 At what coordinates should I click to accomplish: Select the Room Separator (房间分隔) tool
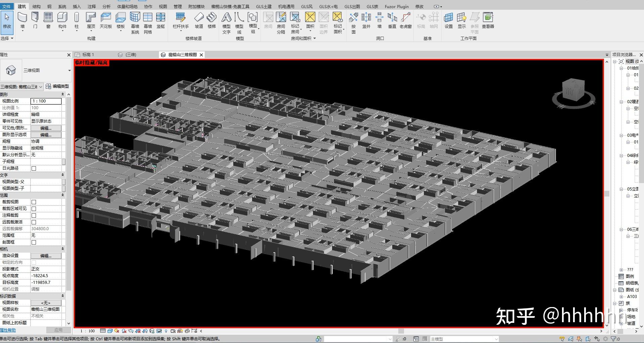(281, 23)
